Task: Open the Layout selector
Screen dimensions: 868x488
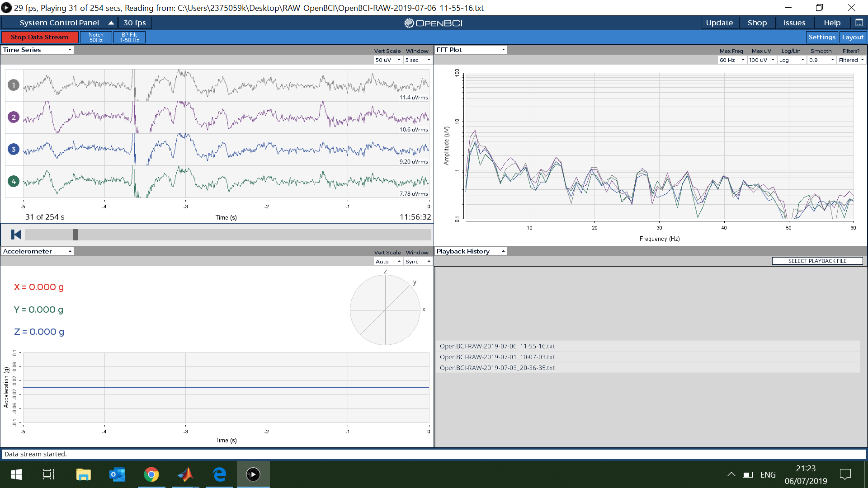Action: [853, 37]
